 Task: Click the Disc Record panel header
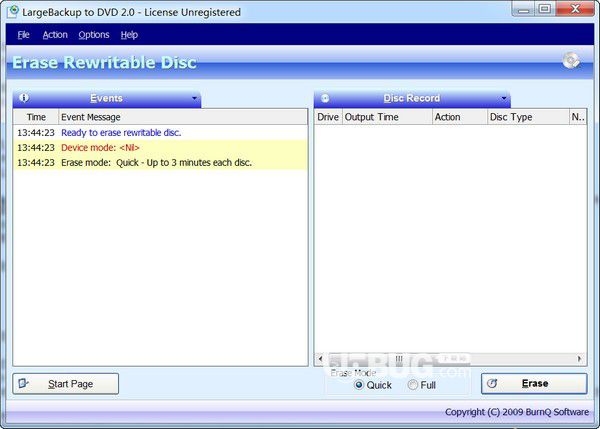click(412, 98)
